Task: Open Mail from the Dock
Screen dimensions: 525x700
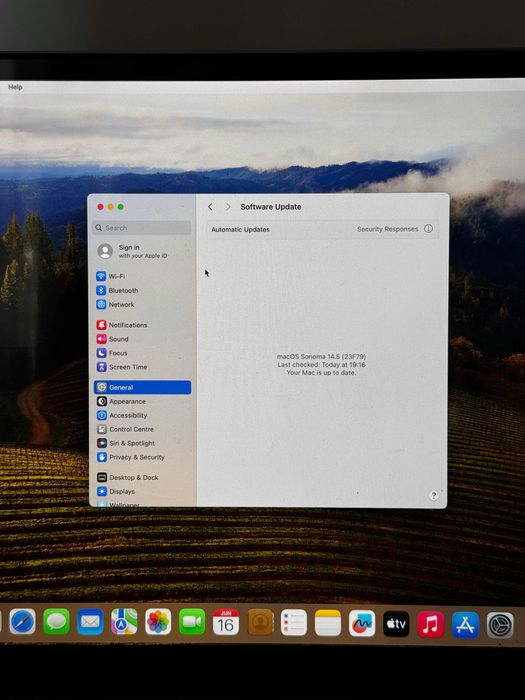Action: 90,622
